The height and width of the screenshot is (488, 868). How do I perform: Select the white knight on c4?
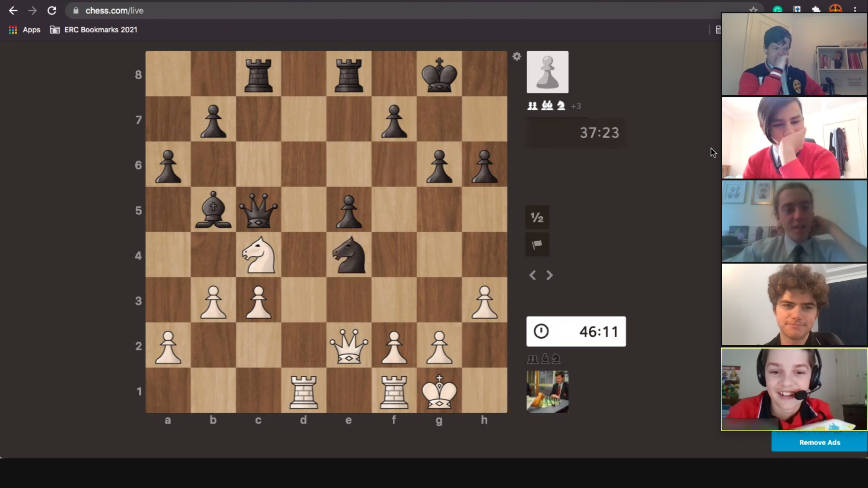click(258, 255)
